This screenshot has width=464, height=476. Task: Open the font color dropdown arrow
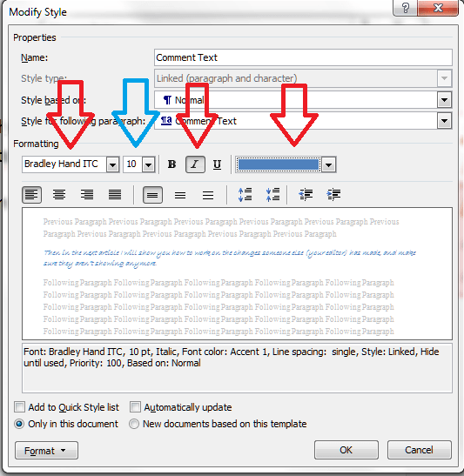[328, 164]
